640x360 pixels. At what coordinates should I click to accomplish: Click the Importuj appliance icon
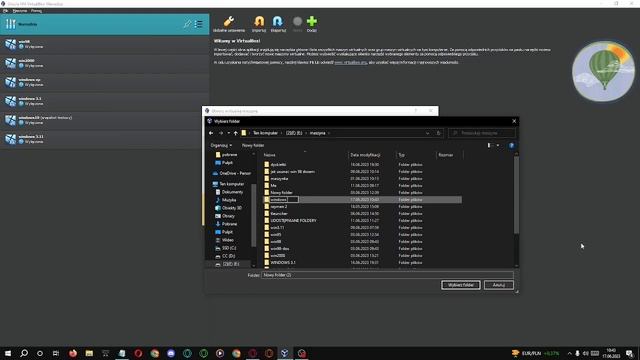(259, 21)
